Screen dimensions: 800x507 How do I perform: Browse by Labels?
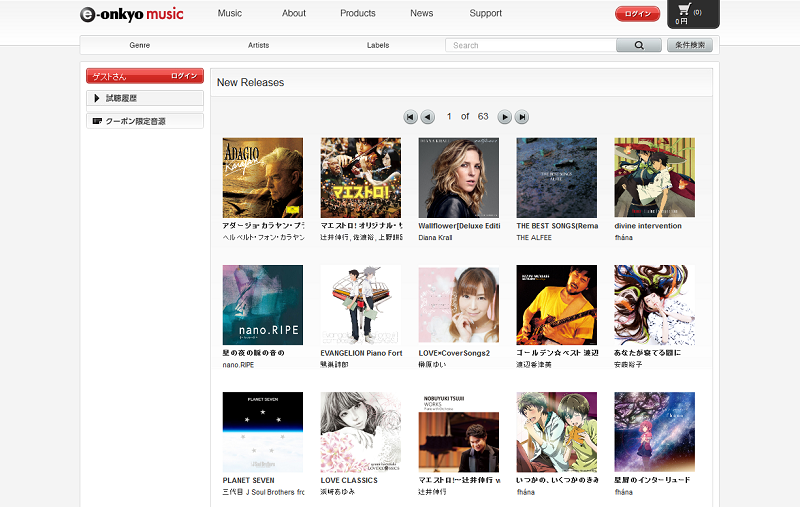pos(378,45)
